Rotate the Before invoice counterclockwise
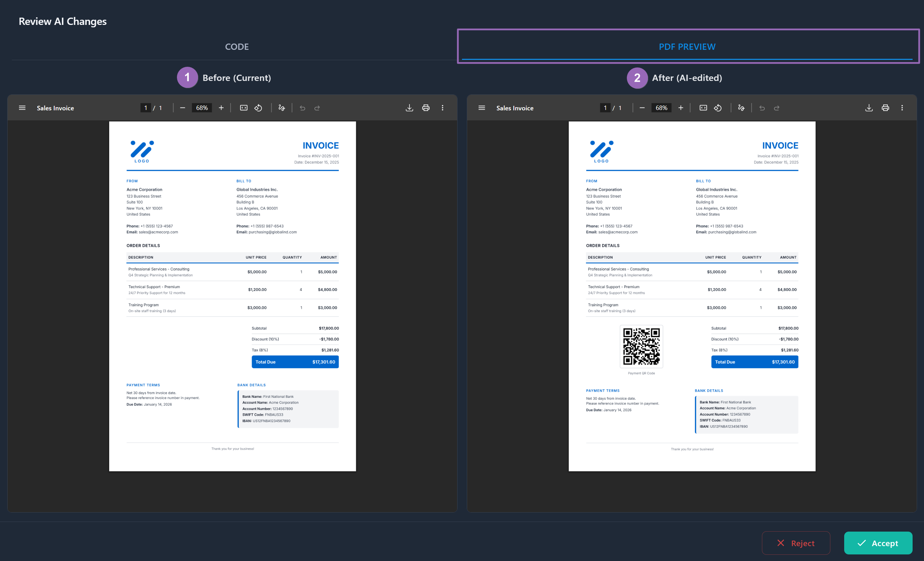 tap(258, 108)
